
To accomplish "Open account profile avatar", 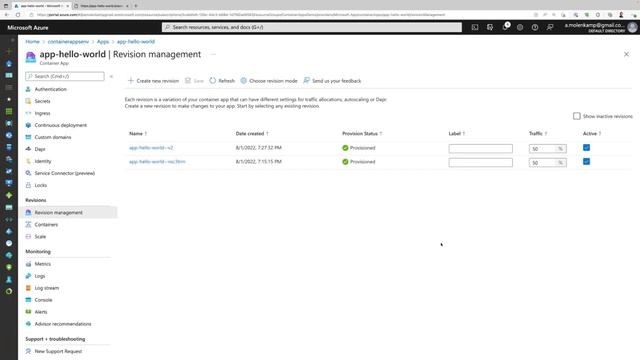I will coord(632,27).
